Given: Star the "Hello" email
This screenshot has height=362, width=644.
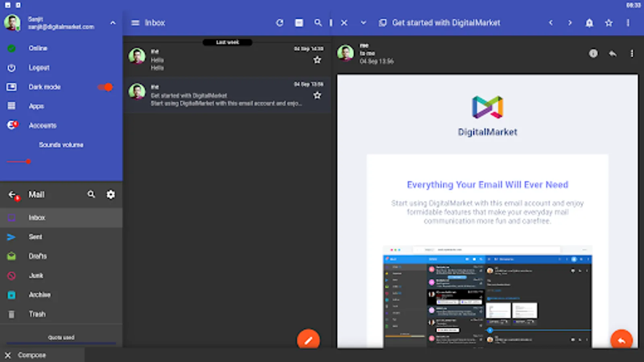Looking at the screenshot, I should pos(317,60).
